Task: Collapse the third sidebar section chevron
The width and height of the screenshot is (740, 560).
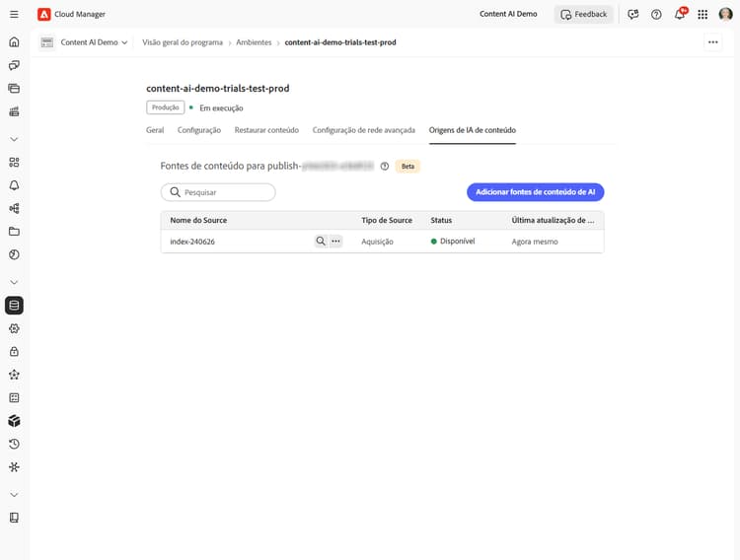Action: coord(14,495)
